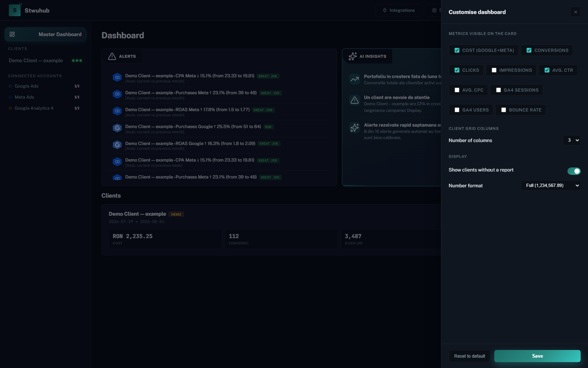Click Meta icon of first CPA Meta alert
The image size is (588, 368).
pyautogui.click(x=117, y=77)
